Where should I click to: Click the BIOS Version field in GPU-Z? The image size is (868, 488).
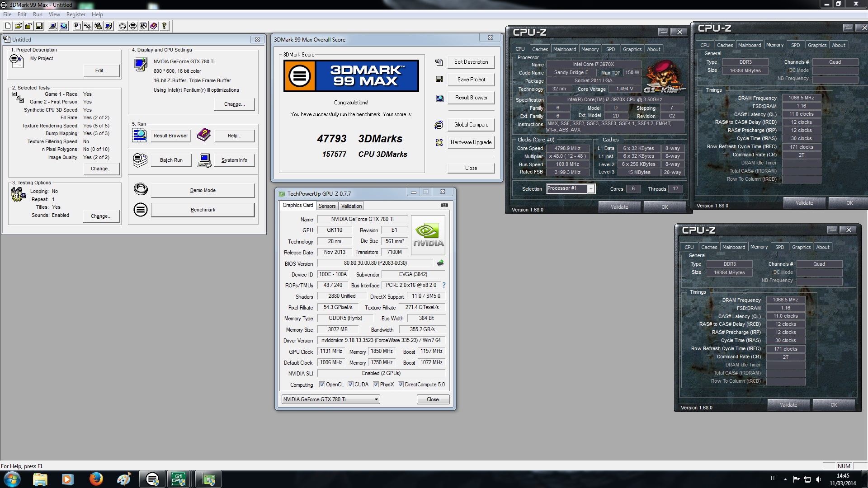click(x=375, y=263)
